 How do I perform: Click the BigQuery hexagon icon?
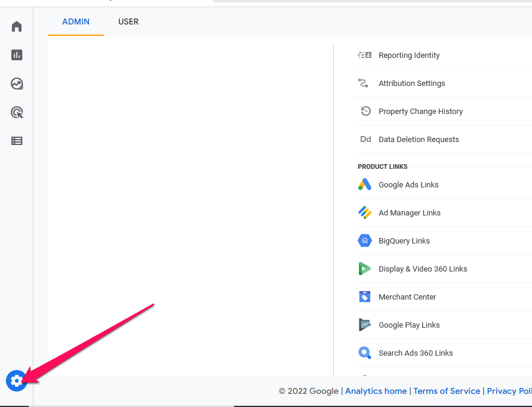click(x=365, y=240)
